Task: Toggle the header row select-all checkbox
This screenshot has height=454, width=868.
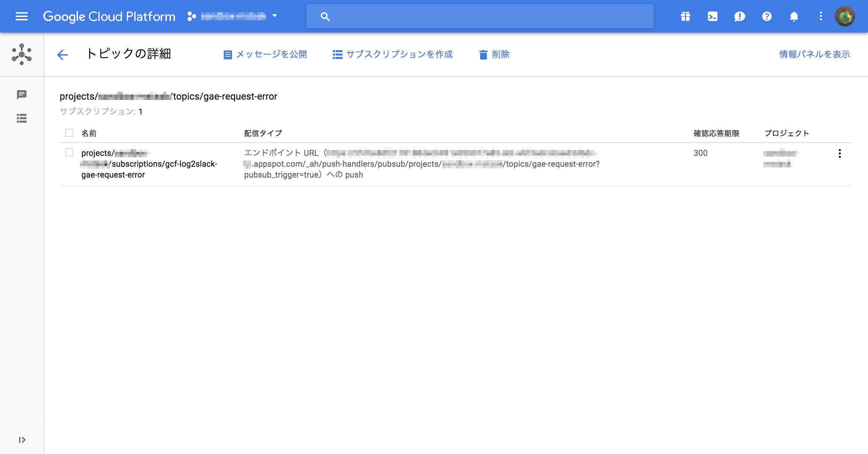Action: tap(69, 132)
